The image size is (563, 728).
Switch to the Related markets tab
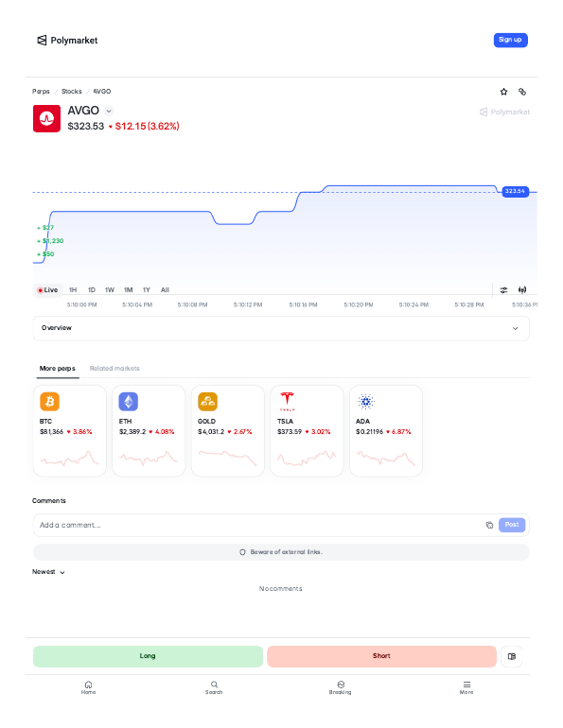point(114,368)
